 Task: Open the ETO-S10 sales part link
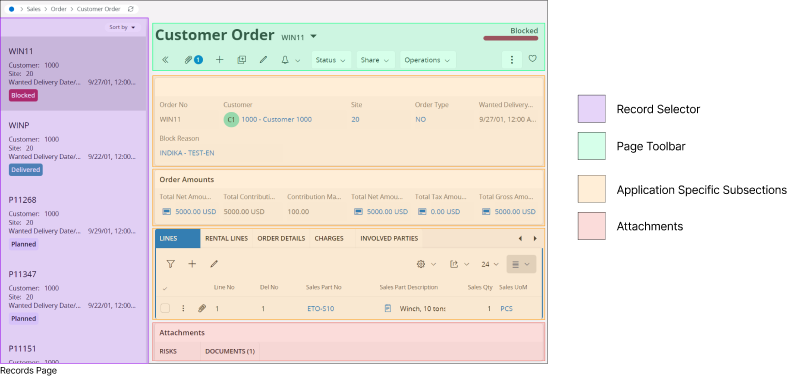(321, 309)
